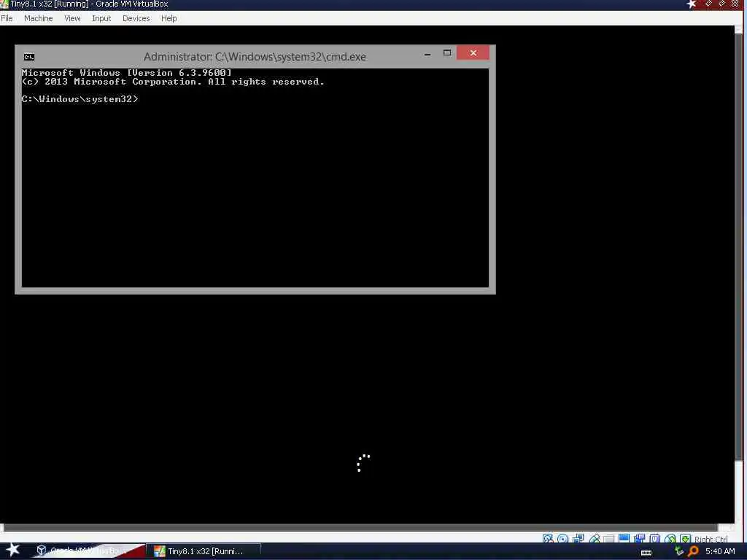
Task: Click the cmd.exe system icon in title bar
Action: tap(29, 57)
